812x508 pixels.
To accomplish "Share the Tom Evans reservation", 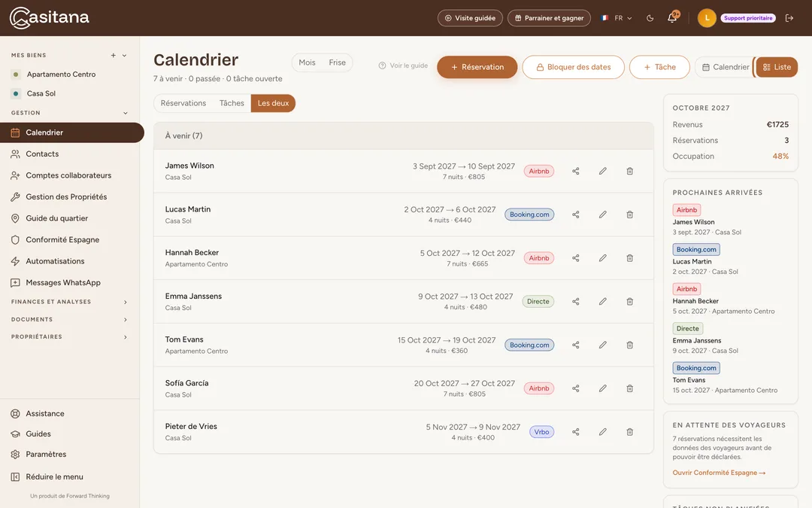I will [x=575, y=345].
